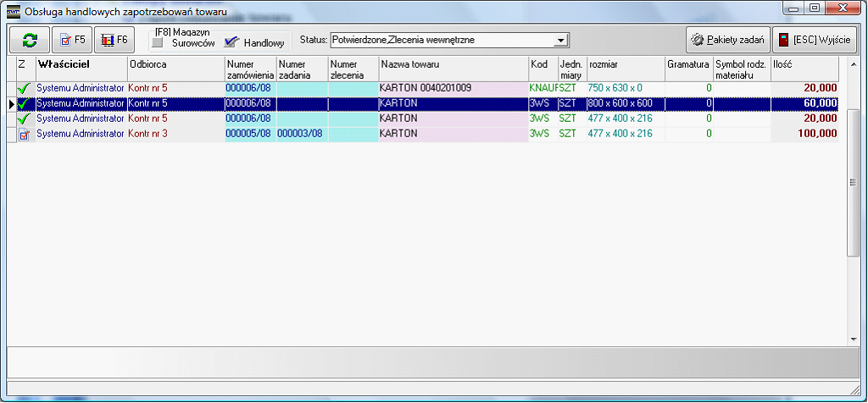The image size is (868, 403).
Task: Click the Ilość column header
Action: point(804,64)
